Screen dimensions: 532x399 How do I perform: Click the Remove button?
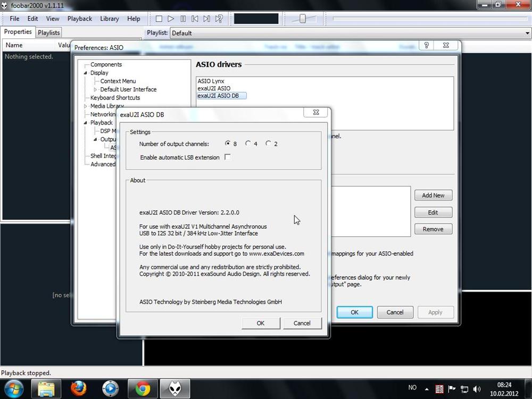pos(433,229)
